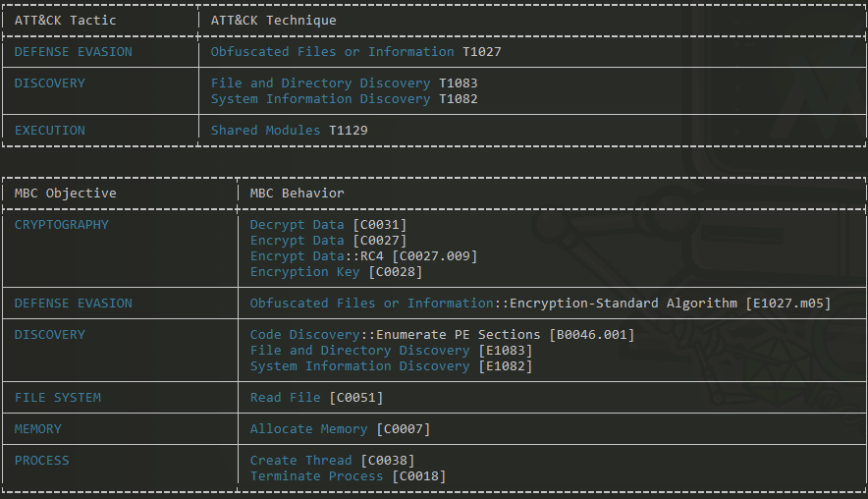Select 'File and Directory Discovery T1083'
Viewport: 868px width, 499px height.
[344, 83]
